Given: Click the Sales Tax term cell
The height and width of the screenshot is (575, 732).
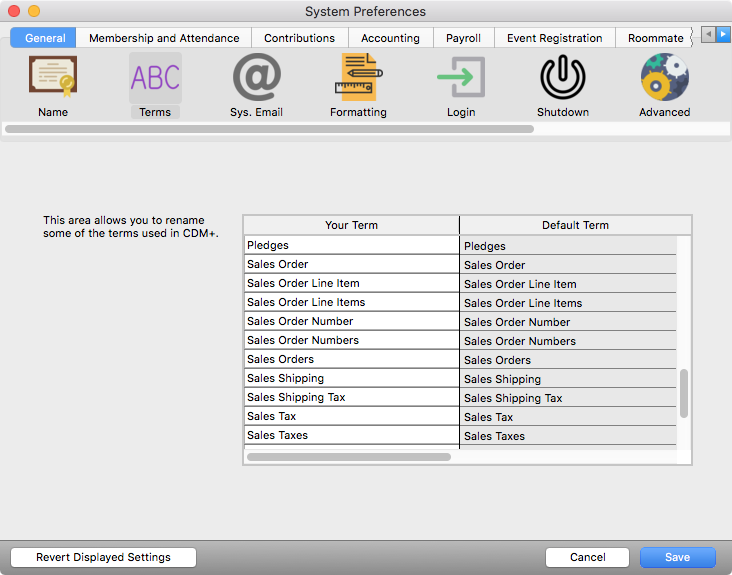Looking at the screenshot, I should tap(351, 416).
